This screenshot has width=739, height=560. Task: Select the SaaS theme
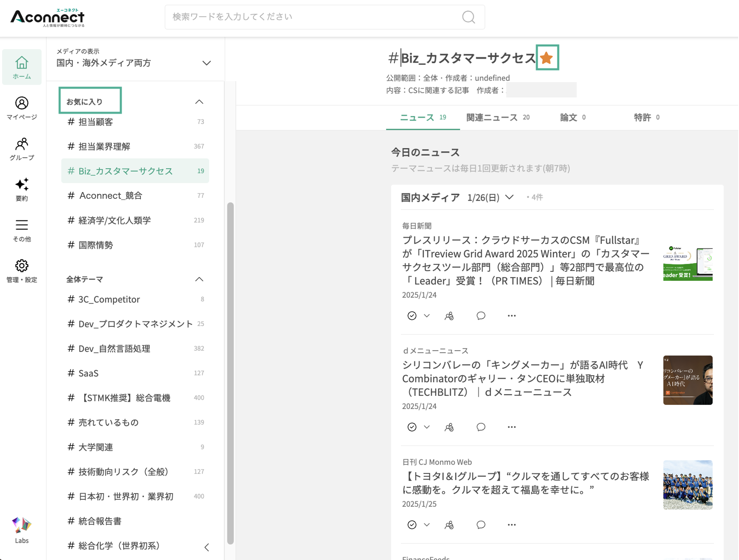[x=135, y=373]
